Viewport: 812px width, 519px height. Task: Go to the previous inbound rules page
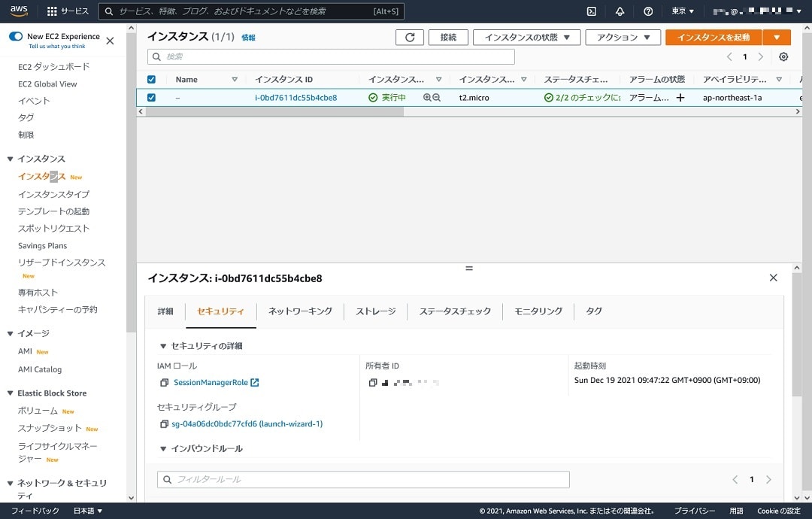735,480
